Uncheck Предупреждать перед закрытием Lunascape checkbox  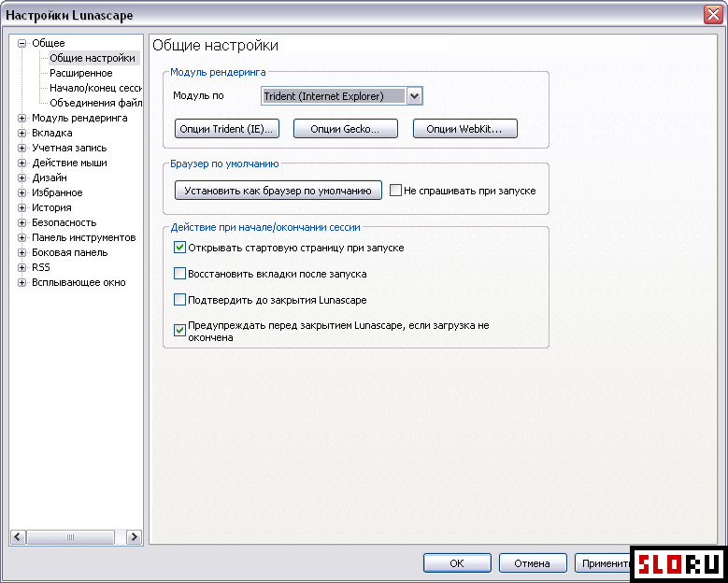[179, 331]
